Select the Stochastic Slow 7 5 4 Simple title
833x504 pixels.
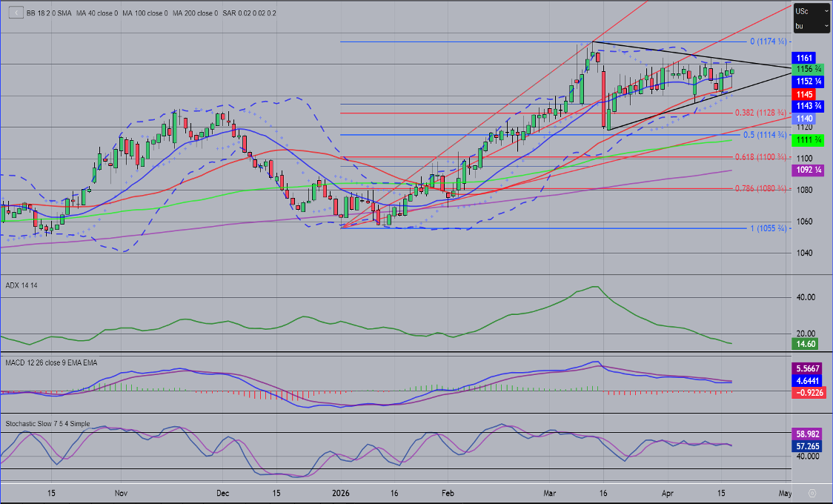coord(47,423)
